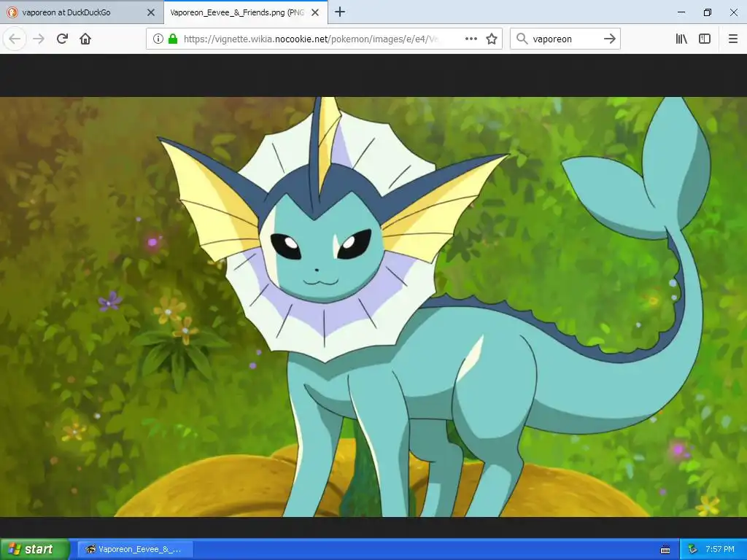
Task: Reload the current page
Action: point(62,39)
